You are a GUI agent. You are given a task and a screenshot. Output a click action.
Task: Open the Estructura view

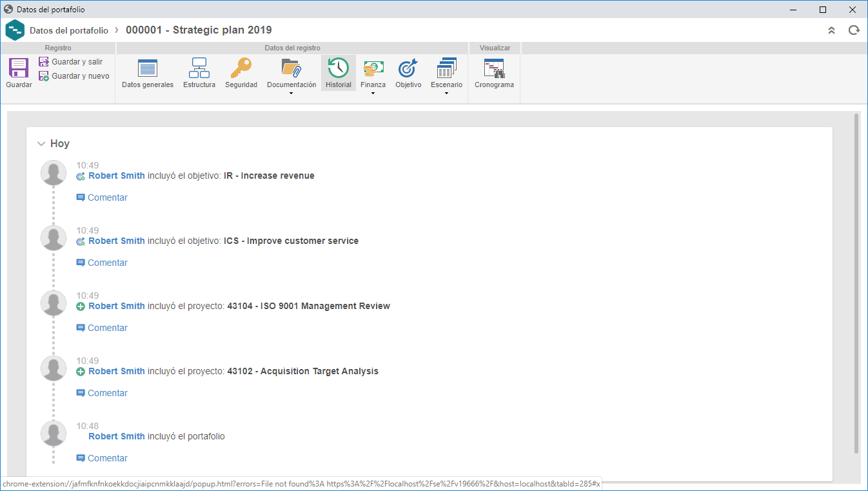coord(199,73)
